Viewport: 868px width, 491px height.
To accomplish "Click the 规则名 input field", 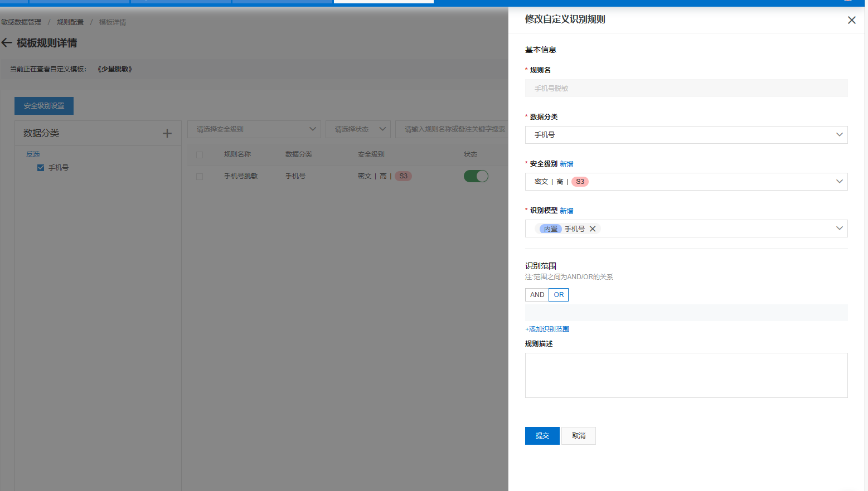I will tap(686, 88).
